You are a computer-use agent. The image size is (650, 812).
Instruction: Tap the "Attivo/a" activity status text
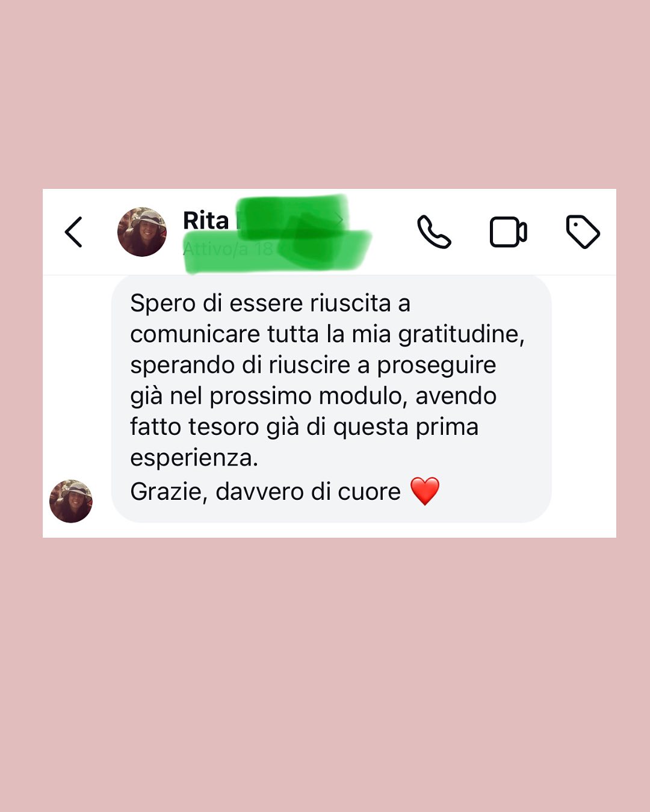click(x=214, y=249)
